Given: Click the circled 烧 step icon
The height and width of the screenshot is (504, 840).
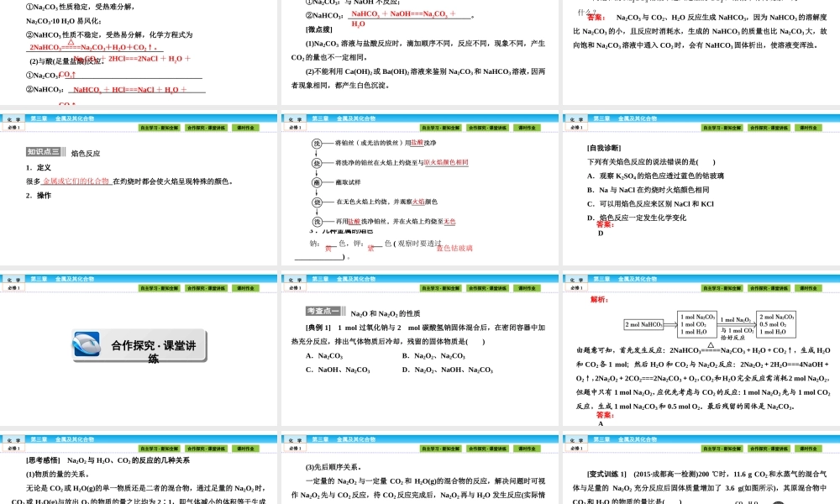Looking at the screenshot, I should 316,163.
